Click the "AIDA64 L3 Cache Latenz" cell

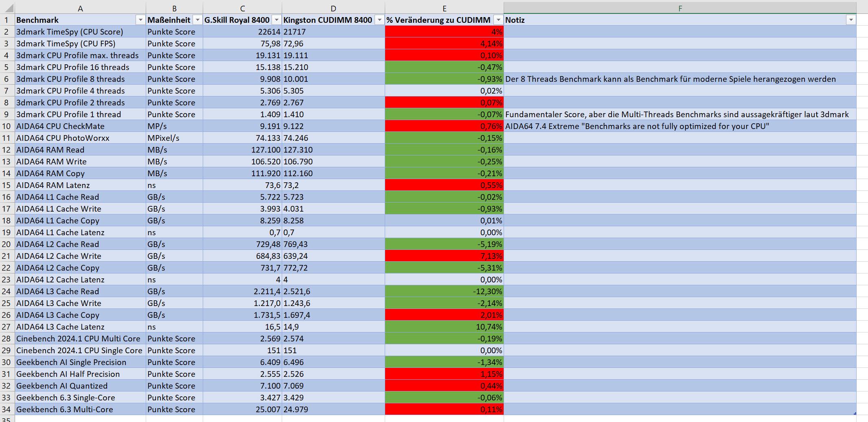[80, 327]
